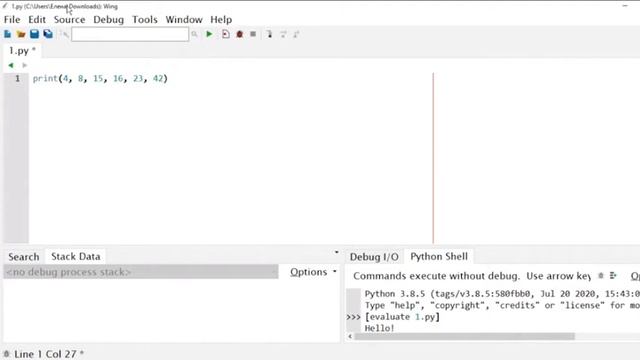Click the Hello! output line in the shell
The height and width of the screenshot is (360, 640).
(x=379, y=328)
